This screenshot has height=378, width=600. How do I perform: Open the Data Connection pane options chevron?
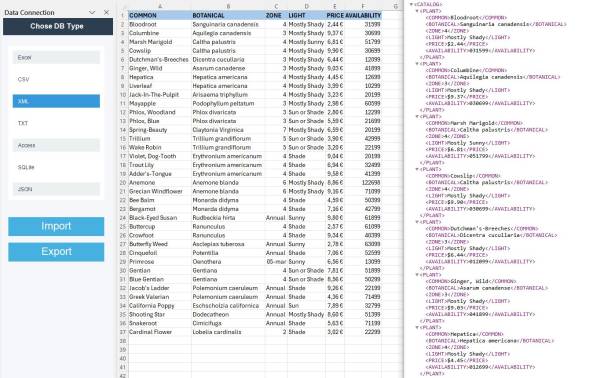pos(92,12)
